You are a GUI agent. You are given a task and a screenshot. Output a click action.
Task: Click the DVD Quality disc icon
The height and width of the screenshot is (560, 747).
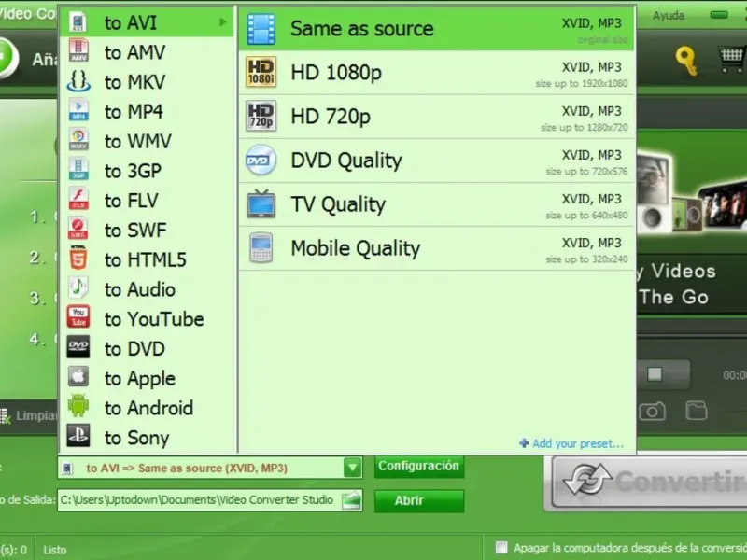click(x=261, y=160)
